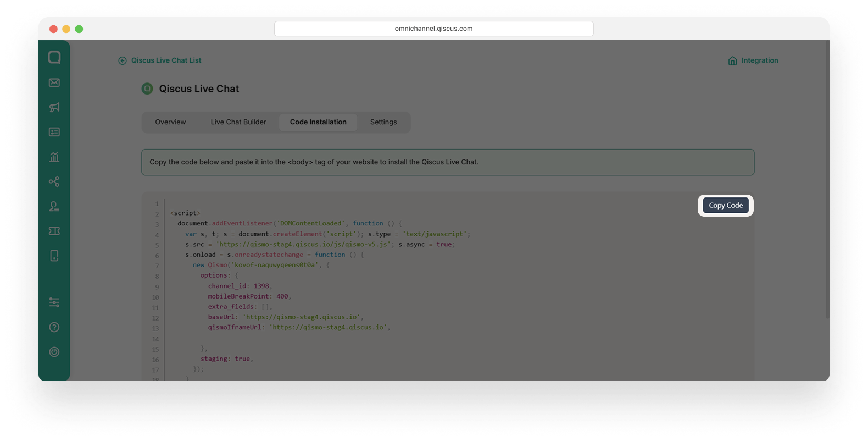Switch to the Overview tab
This screenshot has width=868, height=441.
click(x=170, y=122)
